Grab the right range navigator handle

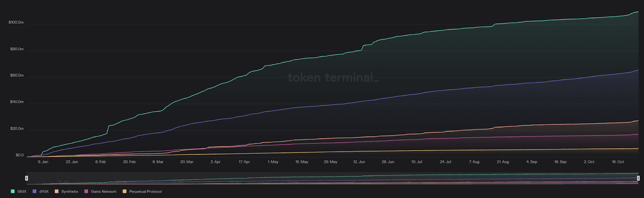coord(638,178)
